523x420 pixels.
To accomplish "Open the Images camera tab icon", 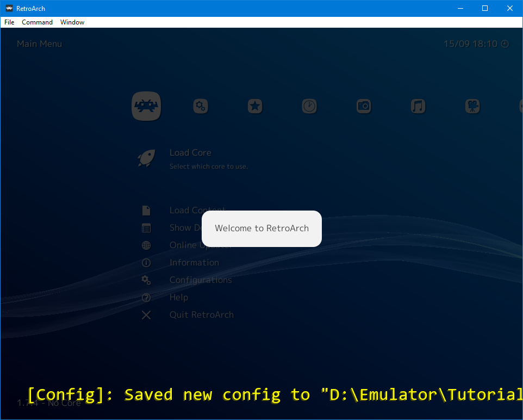I will [x=364, y=107].
